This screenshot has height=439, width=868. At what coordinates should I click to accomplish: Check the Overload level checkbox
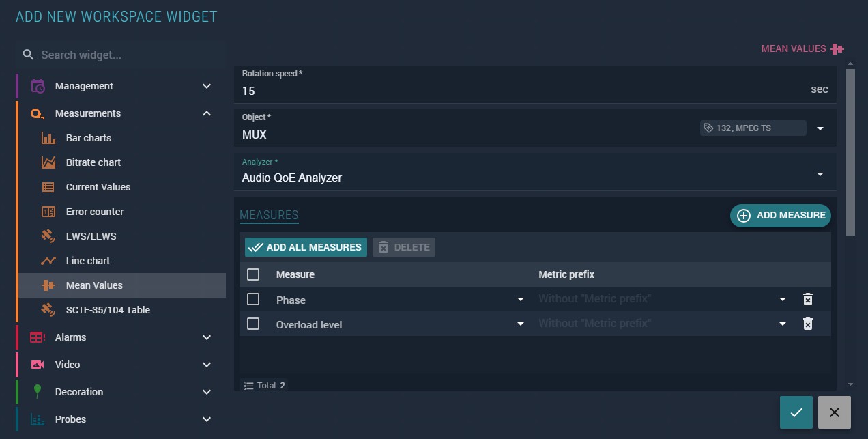pyautogui.click(x=253, y=324)
